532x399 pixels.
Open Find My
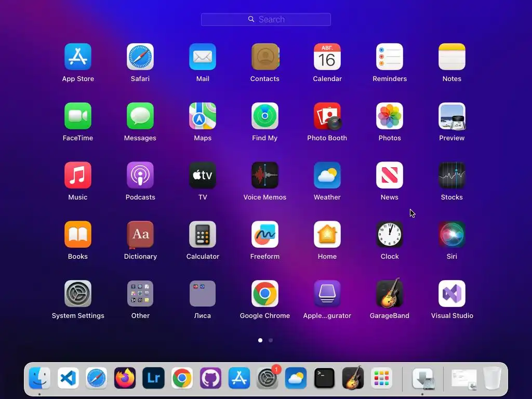(265, 116)
